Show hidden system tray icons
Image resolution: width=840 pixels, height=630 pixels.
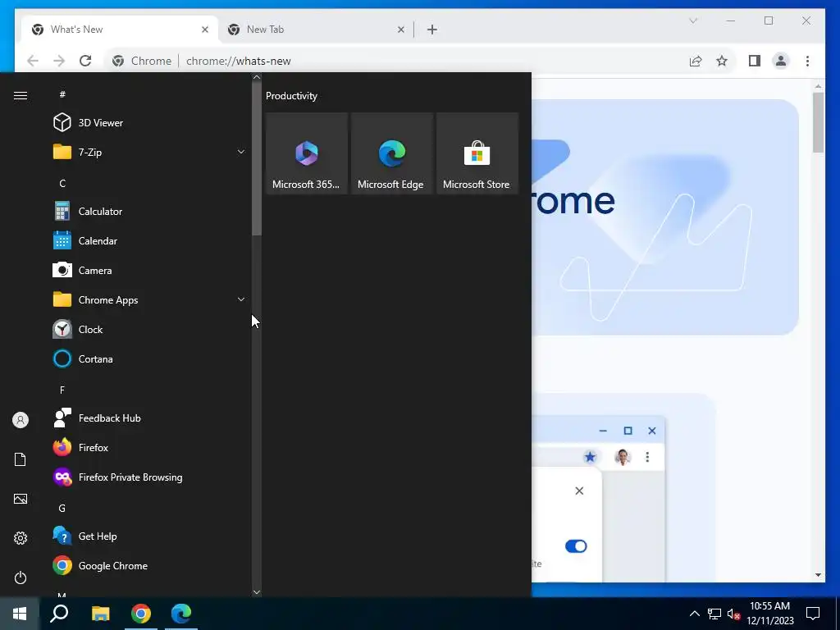pyautogui.click(x=694, y=614)
